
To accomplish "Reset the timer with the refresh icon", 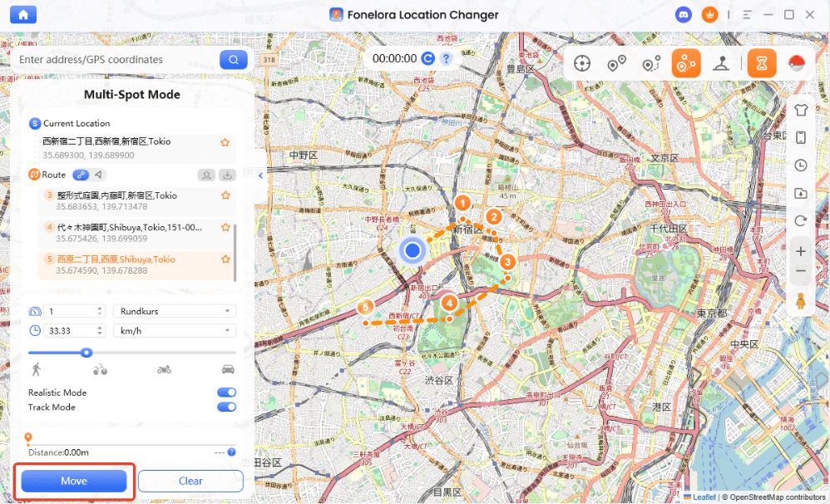I will [x=427, y=59].
